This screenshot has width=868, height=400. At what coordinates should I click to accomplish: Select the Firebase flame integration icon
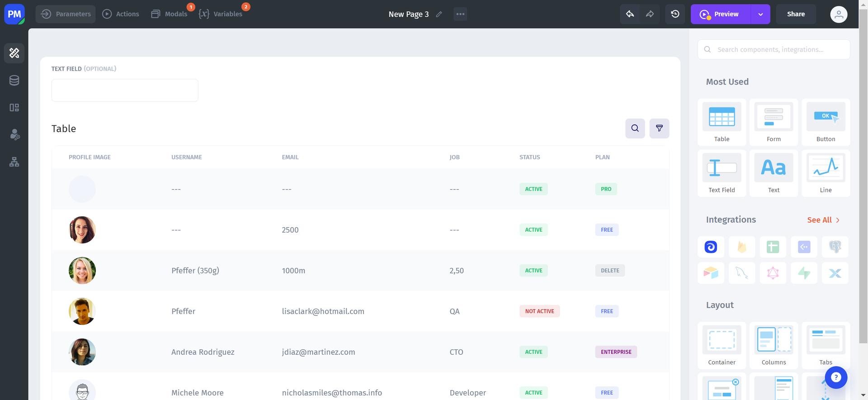coord(742,247)
